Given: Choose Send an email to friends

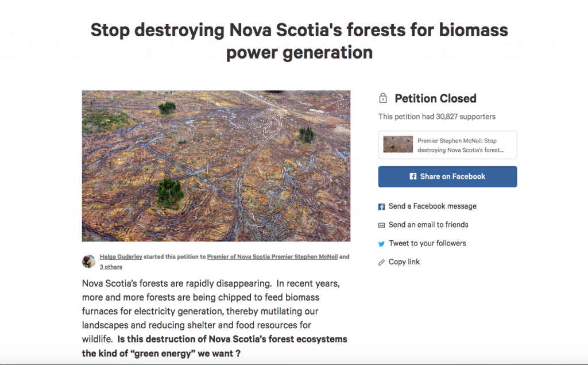Looking at the screenshot, I should 428,225.
